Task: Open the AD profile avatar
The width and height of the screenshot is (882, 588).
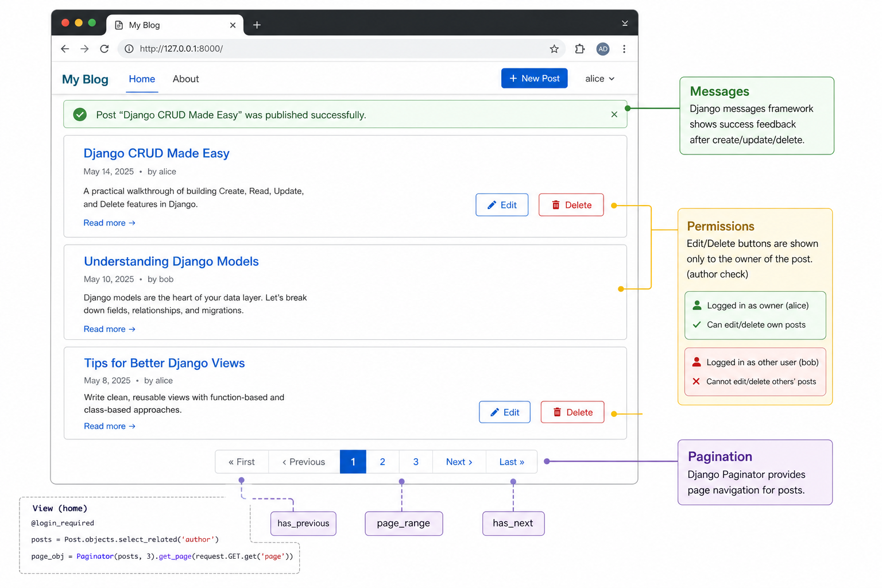Action: [603, 49]
